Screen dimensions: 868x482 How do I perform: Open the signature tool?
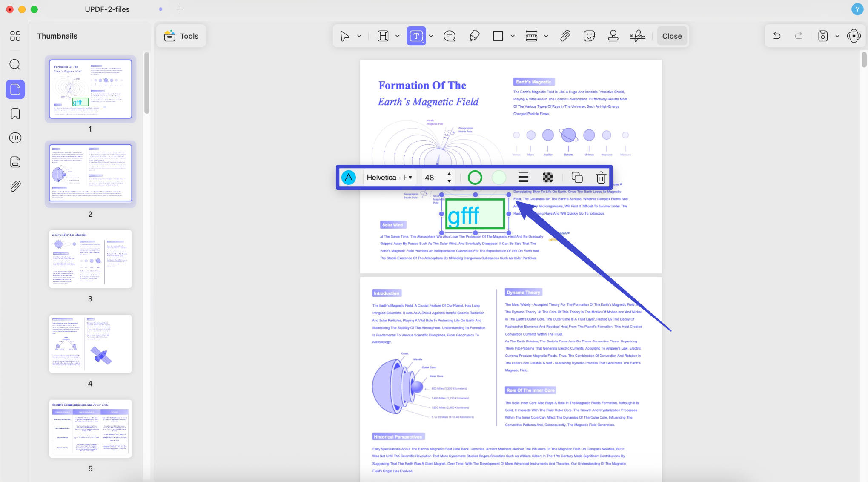637,36
